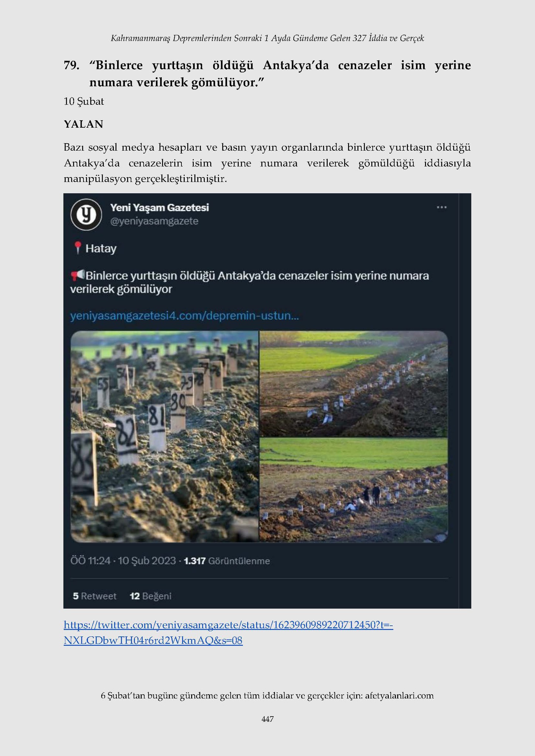The width and height of the screenshot is (535, 756).
Task: Click the Yeni Yaşam Gazetesi account name
Action: coord(159,207)
